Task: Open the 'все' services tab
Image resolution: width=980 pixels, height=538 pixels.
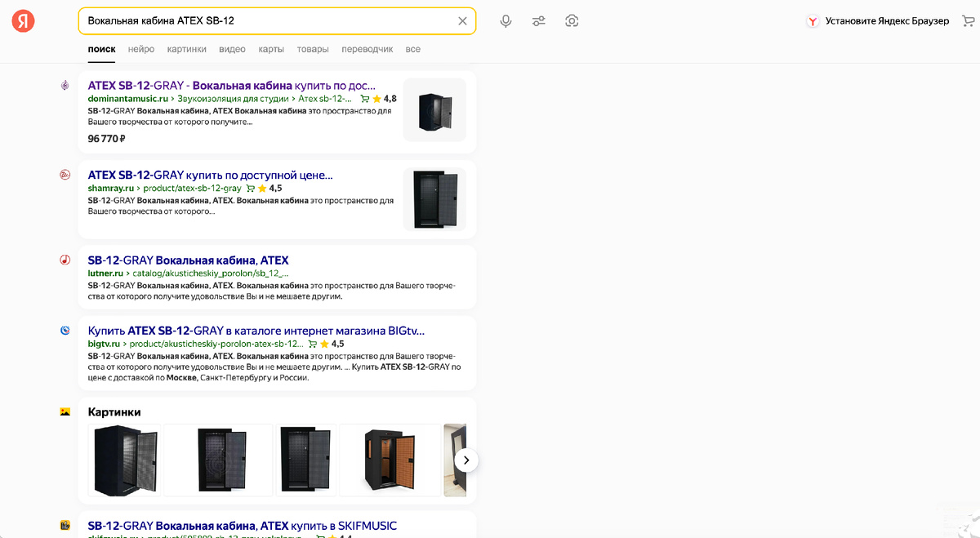Action: (413, 49)
